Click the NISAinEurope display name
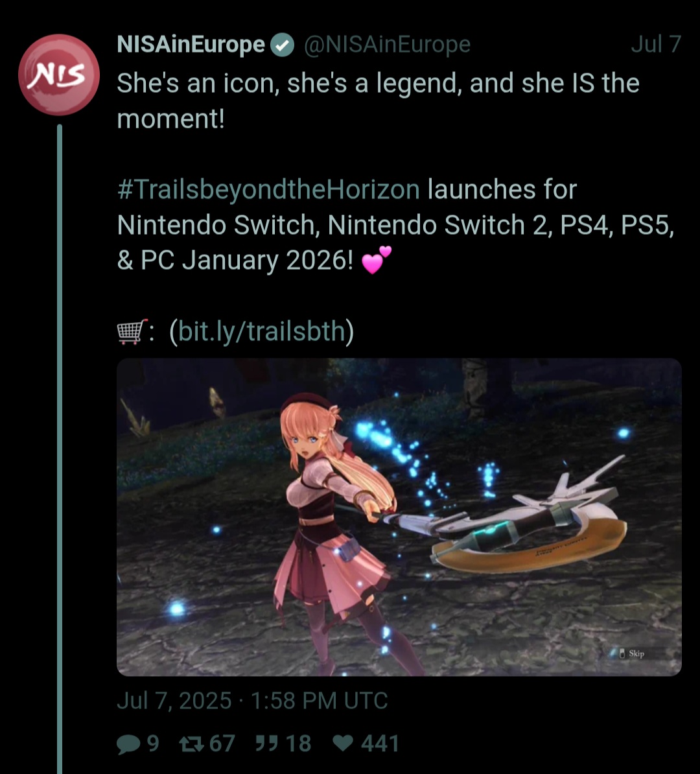Image resolution: width=700 pixels, height=774 pixels. tap(191, 45)
